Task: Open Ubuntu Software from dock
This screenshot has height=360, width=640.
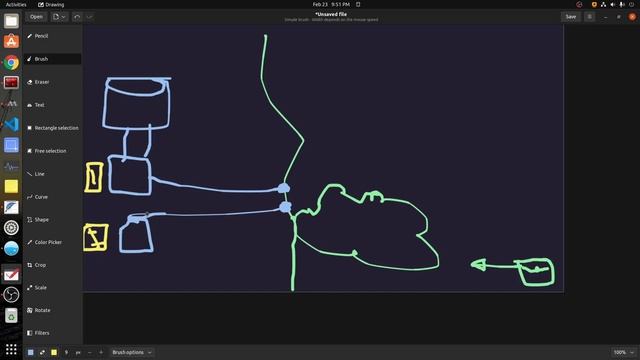Action: [11, 41]
